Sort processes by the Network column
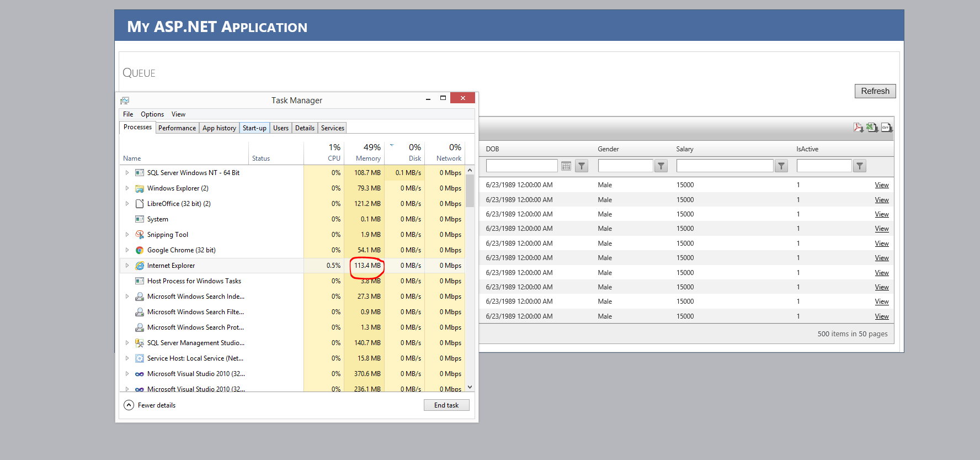The image size is (980, 460). [x=445, y=153]
